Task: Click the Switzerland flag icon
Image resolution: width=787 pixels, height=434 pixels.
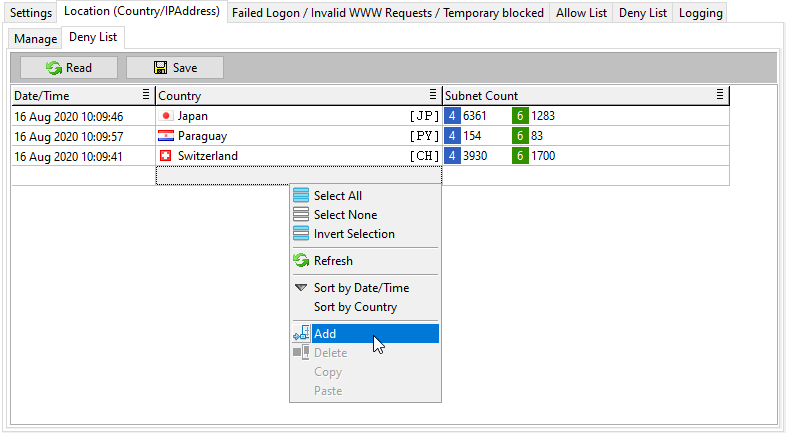Action: point(166,156)
